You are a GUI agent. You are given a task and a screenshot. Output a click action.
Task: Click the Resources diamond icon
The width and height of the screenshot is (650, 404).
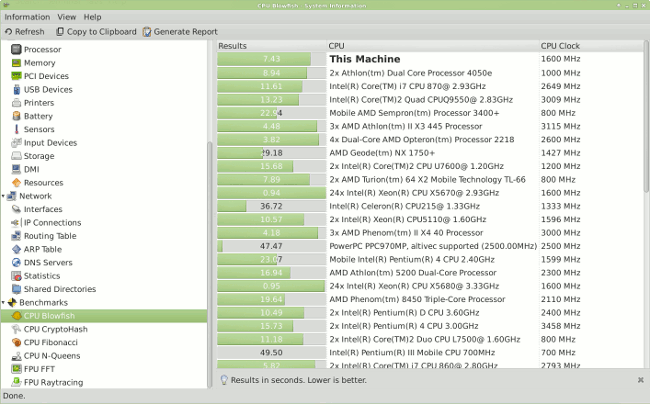pyautogui.click(x=16, y=182)
